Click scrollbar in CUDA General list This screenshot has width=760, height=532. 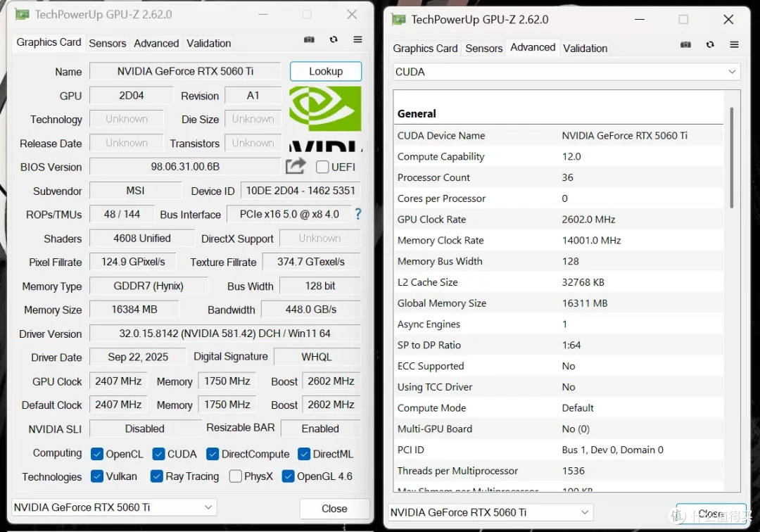[x=731, y=158]
